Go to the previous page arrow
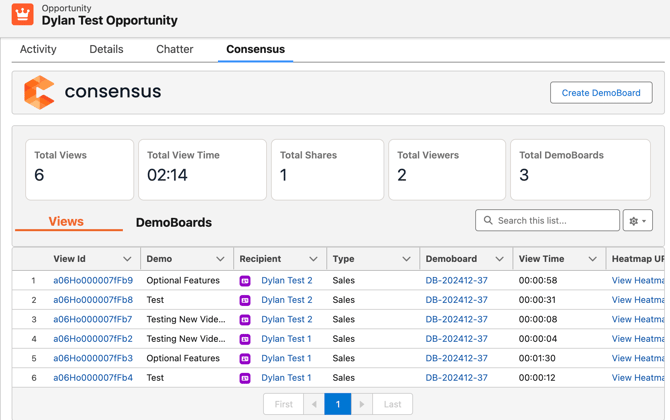The image size is (670, 420). click(314, 404)
